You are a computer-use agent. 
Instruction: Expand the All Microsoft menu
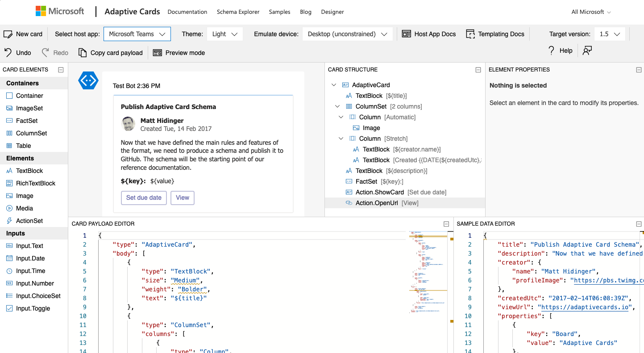tap(591, 12)
